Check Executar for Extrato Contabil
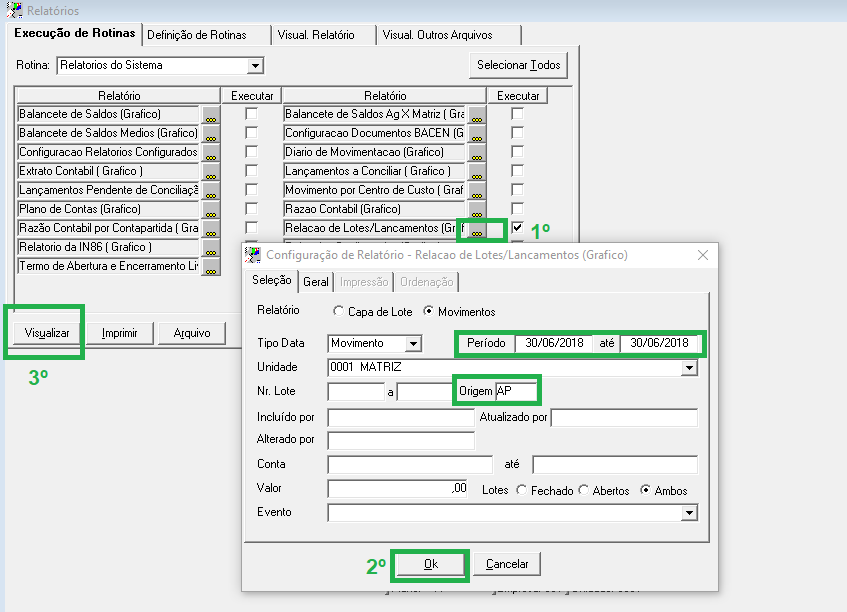The width and height of the screenshot is (847, 612). point(251,171)
